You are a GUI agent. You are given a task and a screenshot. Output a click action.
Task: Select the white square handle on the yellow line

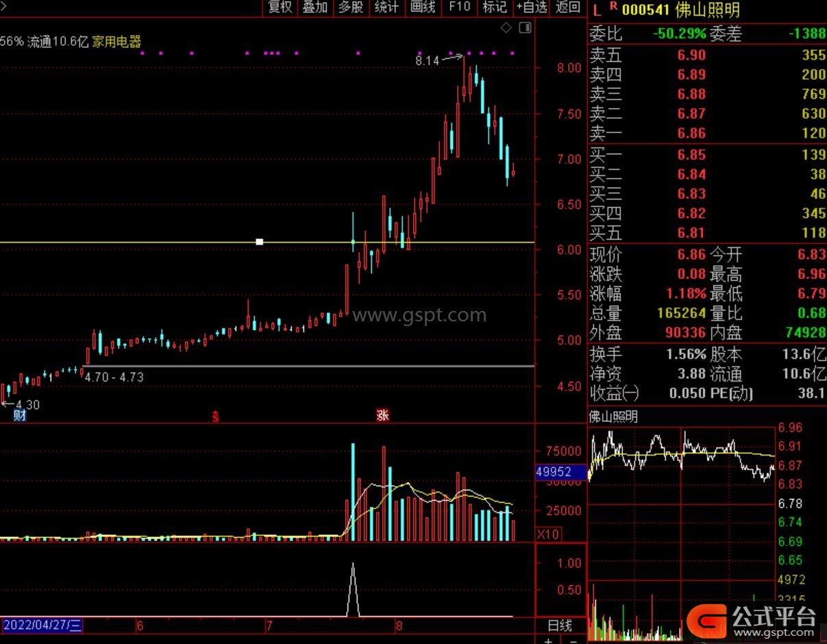coord(260,242)
